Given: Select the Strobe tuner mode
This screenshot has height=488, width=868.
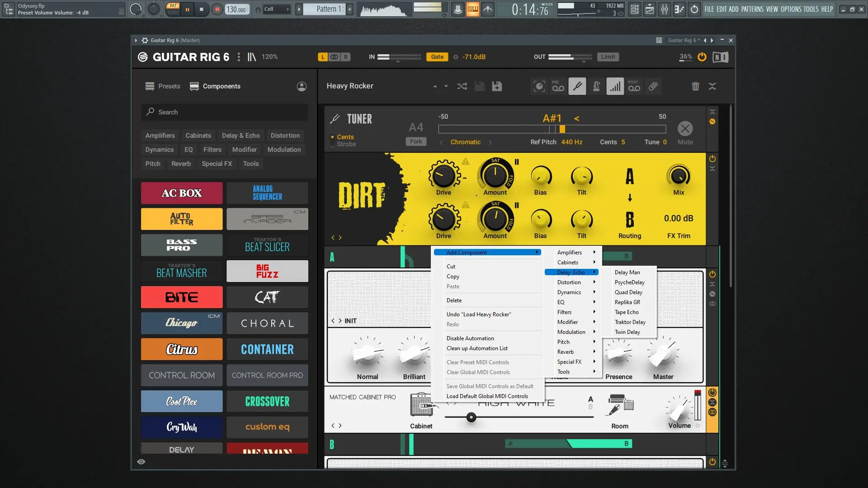Looking at the screenshot, I should (x=346, y=144).
